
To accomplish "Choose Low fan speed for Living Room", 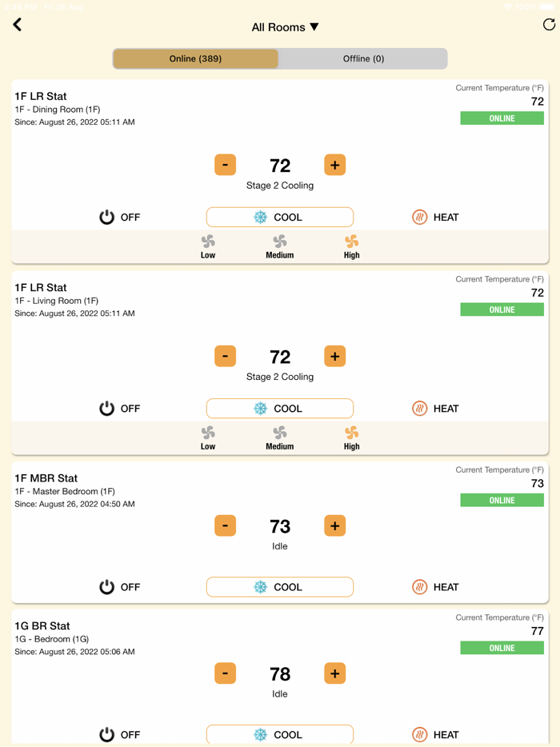I will coord(208,437).
